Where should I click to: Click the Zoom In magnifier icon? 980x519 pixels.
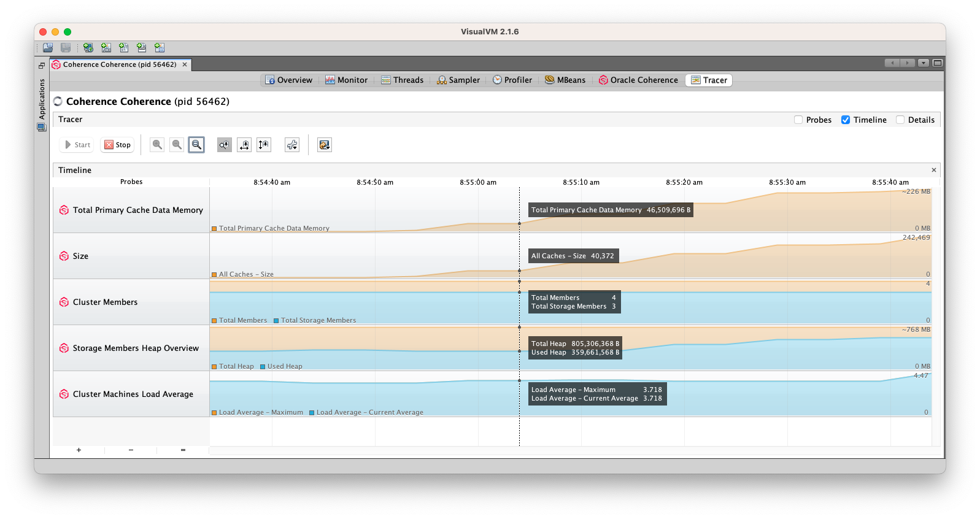[x=157, y=145]
